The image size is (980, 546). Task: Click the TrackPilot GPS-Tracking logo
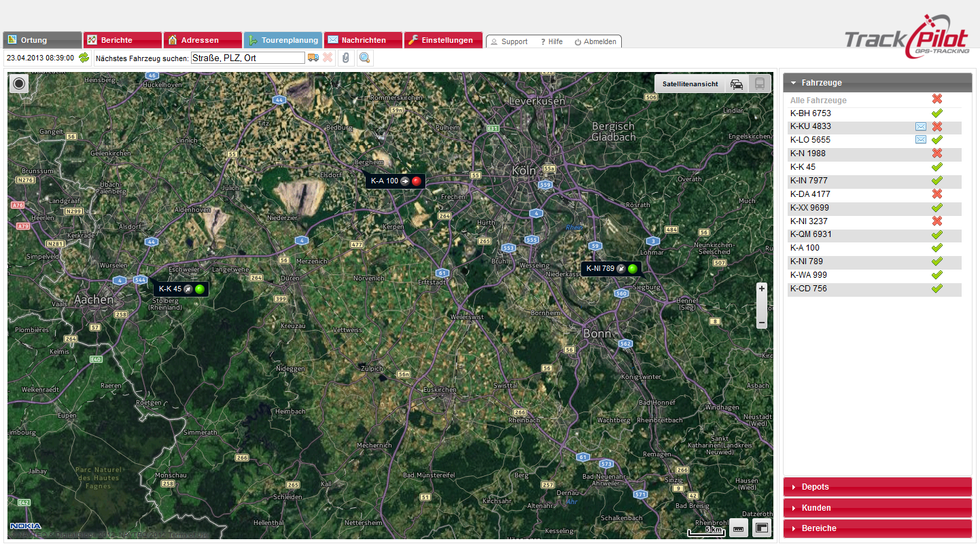(x=908, y=35)
